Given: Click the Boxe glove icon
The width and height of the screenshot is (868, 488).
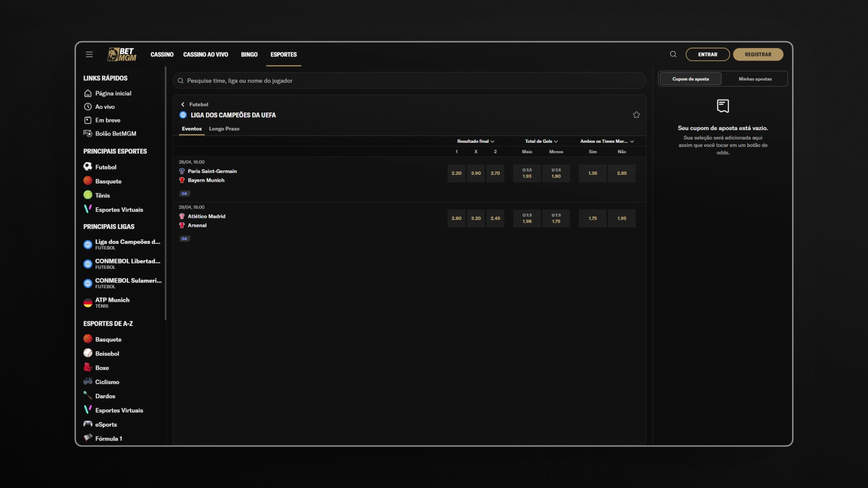Looking at the screenshot, I should coord(88,367).
